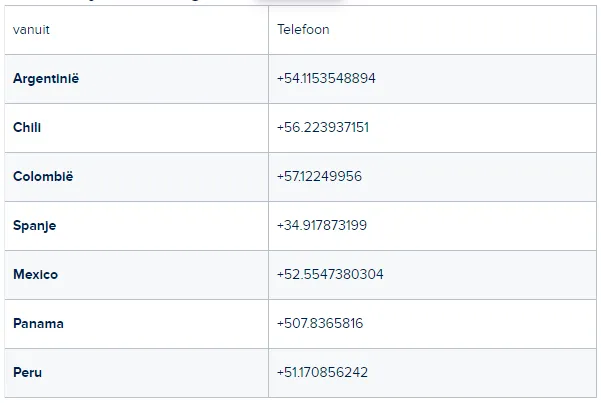Click Colombië phone number +57.12249956
The height and width of the screenshot is (403, 601).
(319, 176)
